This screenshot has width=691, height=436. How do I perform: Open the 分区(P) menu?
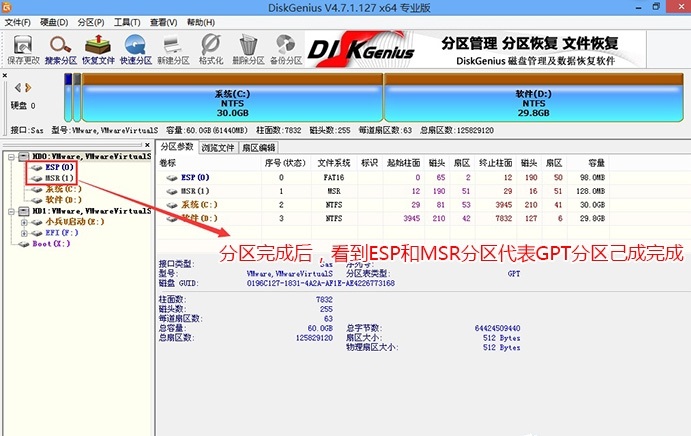coord(90,22)
